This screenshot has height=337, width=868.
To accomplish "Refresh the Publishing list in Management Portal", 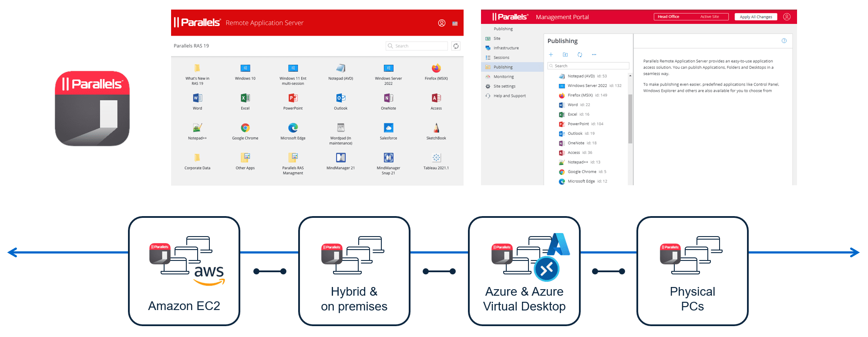I will (579, 55).
